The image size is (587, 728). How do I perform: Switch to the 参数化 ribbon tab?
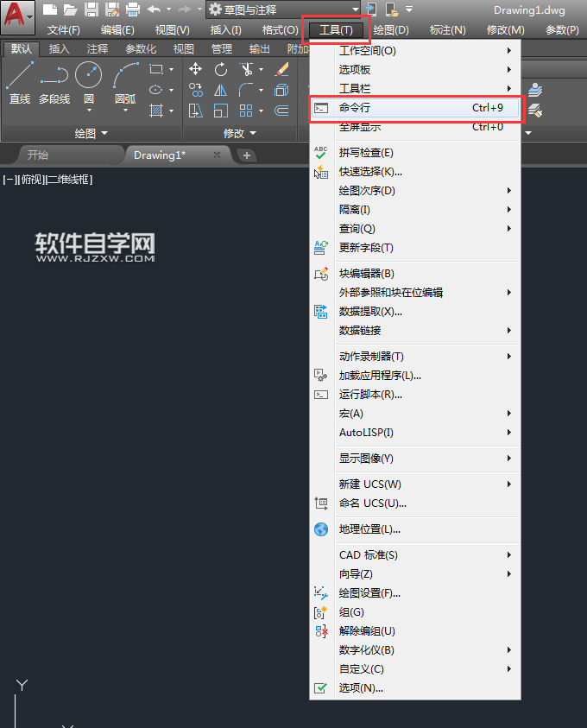pos(141,48)
